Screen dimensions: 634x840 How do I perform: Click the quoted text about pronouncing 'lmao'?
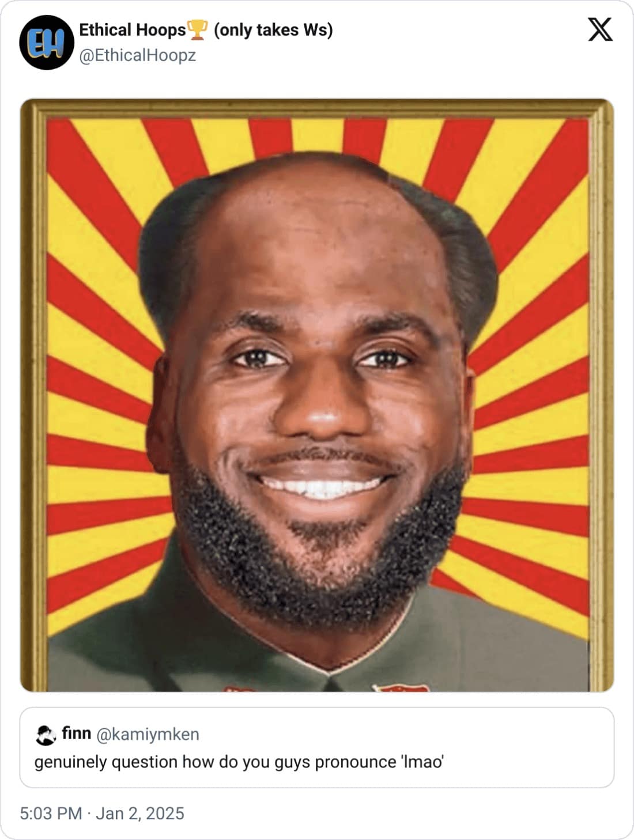(x=239, y=762)
